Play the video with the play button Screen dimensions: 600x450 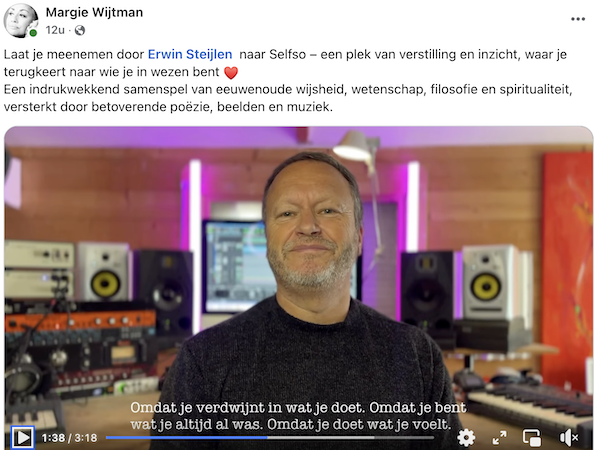tap(23, 437)
